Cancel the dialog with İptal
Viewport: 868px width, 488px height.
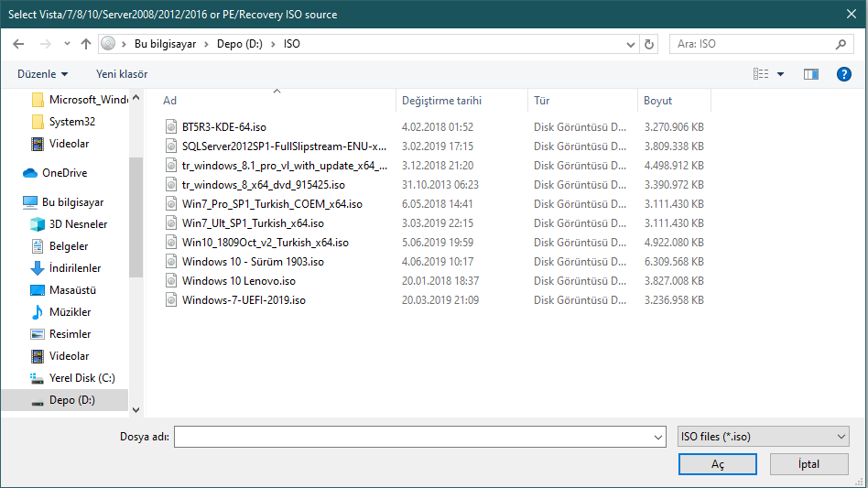pos(808,464)
